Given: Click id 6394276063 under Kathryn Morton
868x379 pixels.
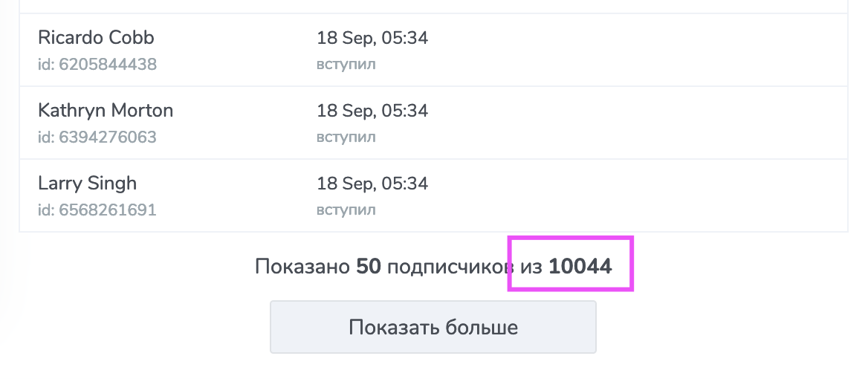Looking at the screenshot, I should (97, 137).
